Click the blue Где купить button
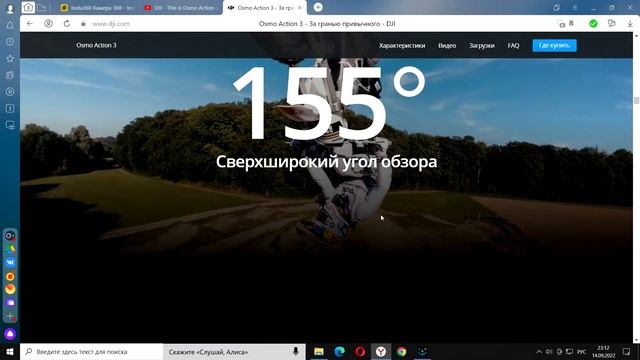The width and height of the screenshot is (640, 360). (554, 45)
